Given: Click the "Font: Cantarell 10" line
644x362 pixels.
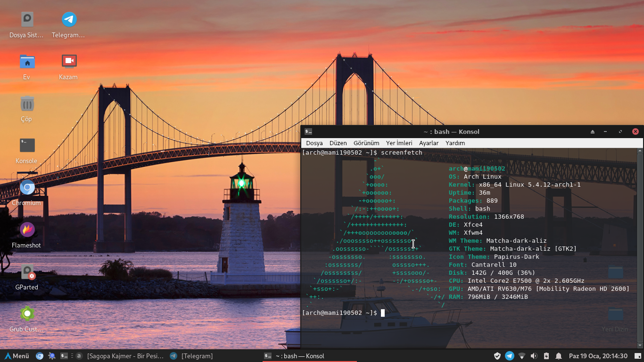Looking at the screenshot, I should point(483,265).
